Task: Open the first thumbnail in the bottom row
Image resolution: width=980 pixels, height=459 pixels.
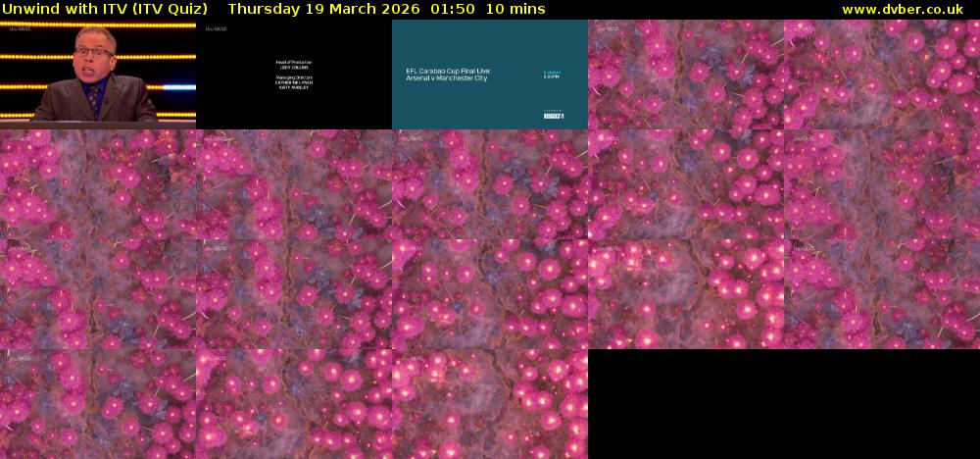Action: click(x=98, y=404)
